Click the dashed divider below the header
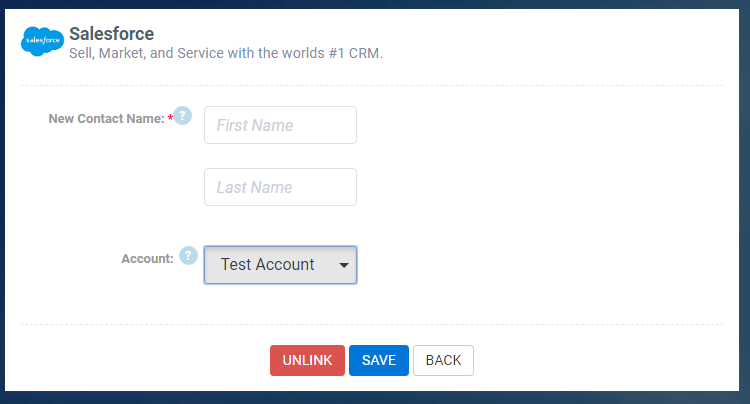 (372, 86)
